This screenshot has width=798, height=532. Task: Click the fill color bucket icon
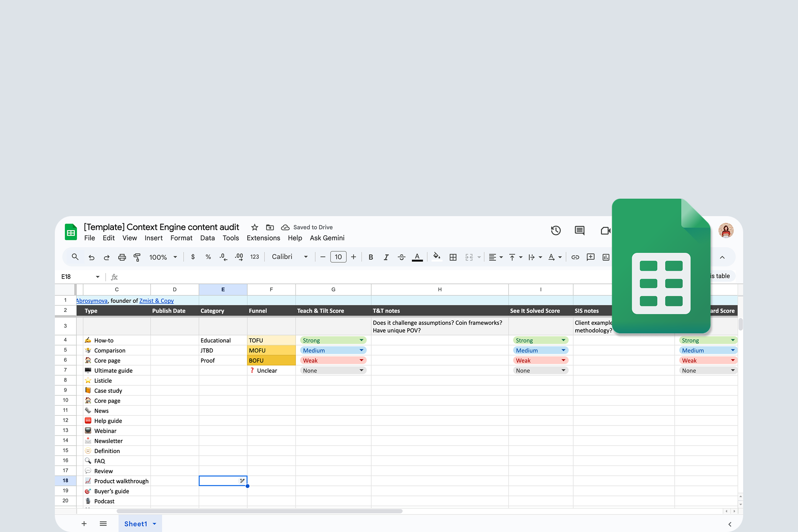[436, 256]
